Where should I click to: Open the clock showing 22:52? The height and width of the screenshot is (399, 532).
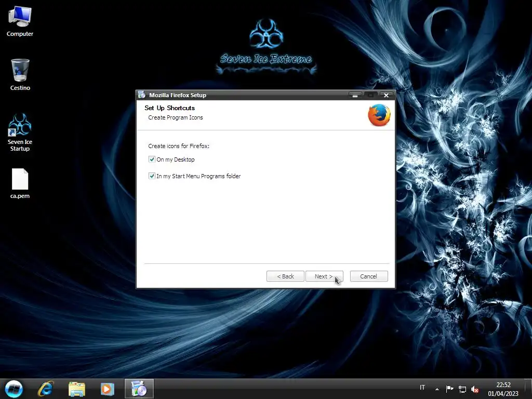click(x=503, y=389)
